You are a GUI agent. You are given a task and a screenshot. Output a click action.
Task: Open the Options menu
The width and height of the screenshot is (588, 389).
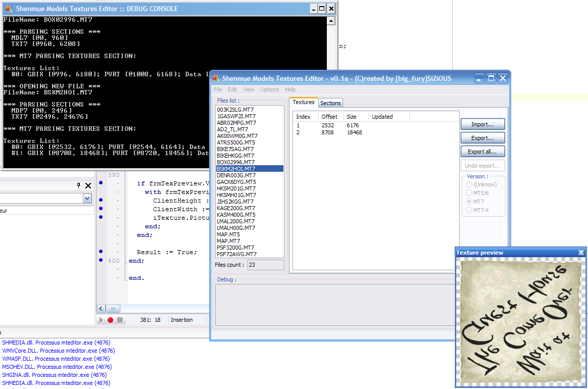click(x=269, y=89)
